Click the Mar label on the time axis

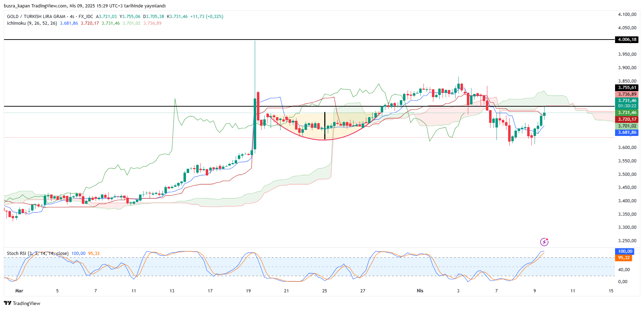tap(19, 291)
